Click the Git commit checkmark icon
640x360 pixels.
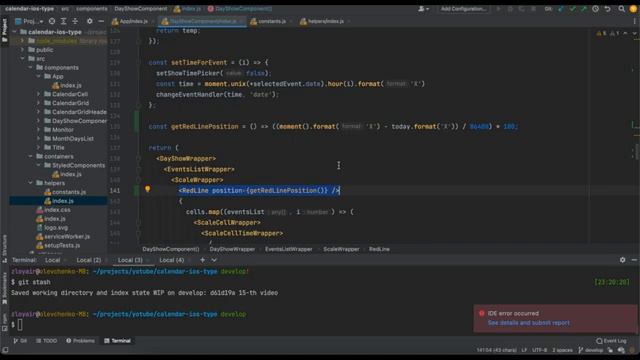pyautogui.click(x=572, y=9)
